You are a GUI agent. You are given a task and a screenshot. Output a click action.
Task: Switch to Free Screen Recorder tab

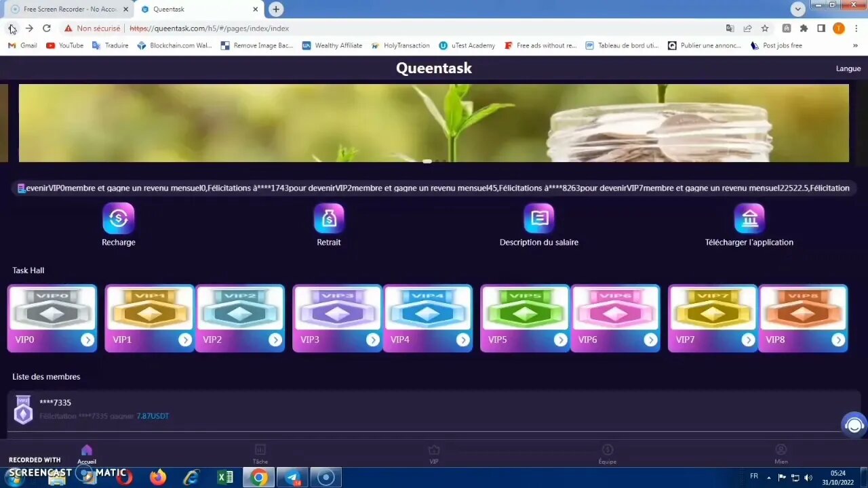pyautogui.click(x=68, y=9)
